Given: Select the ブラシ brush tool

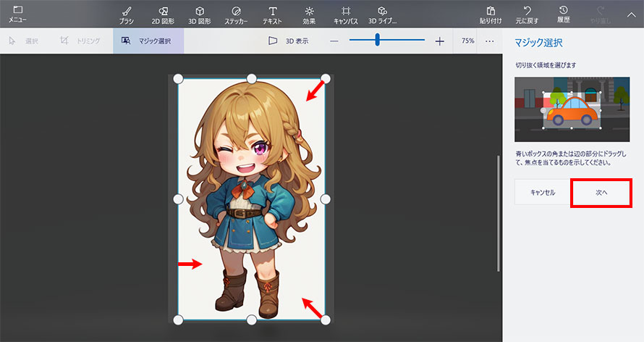Looking at the screenshot, I should (127, 14).
